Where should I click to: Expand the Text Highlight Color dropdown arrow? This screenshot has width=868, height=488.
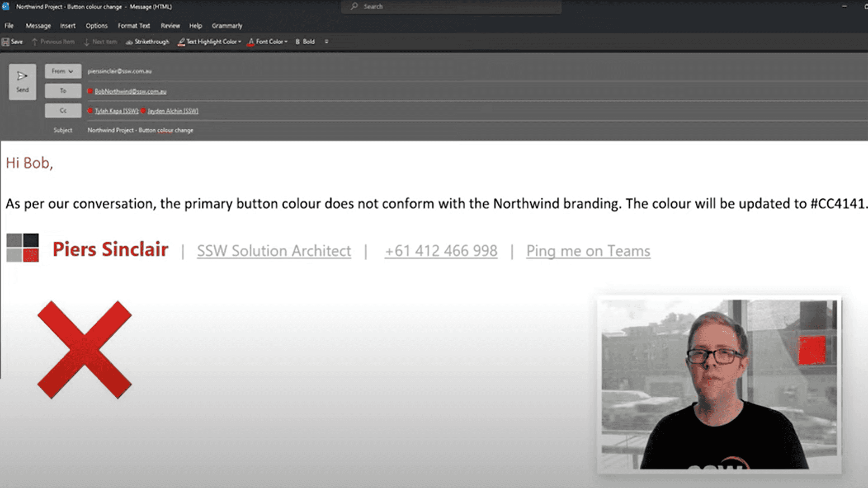click(x=240, y=42)
